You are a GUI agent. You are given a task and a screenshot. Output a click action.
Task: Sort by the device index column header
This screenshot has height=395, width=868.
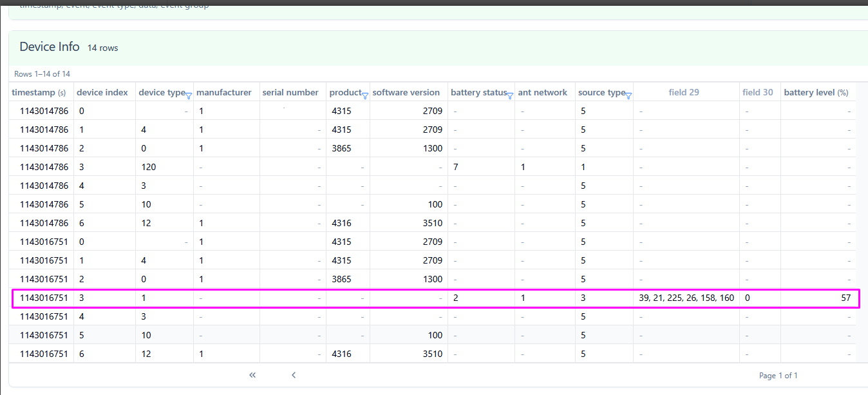click(102, 93)
